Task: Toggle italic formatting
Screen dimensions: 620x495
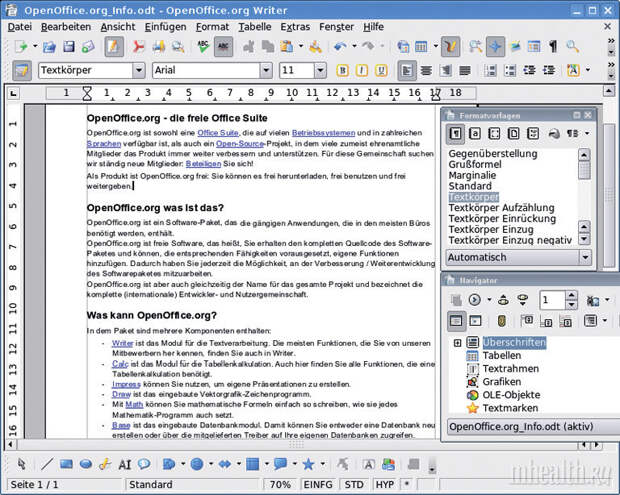Action: point(361,70)
